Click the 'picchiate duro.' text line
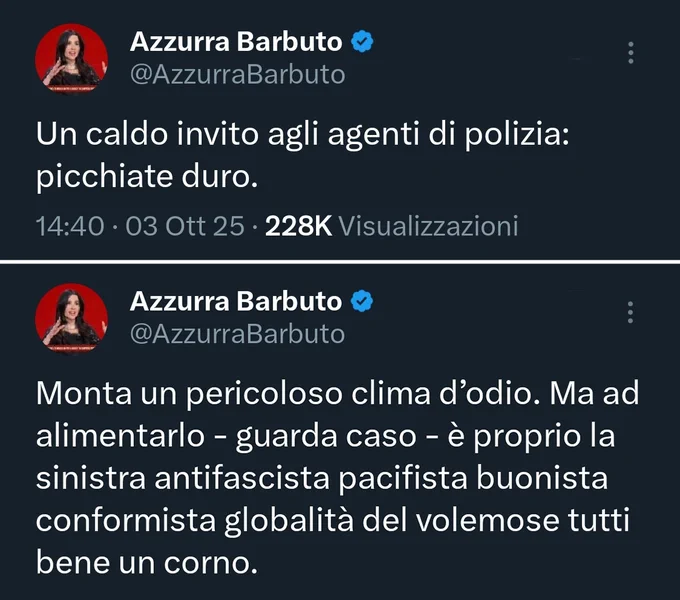This screenshot has height=600, width=680. click(147, 177)
